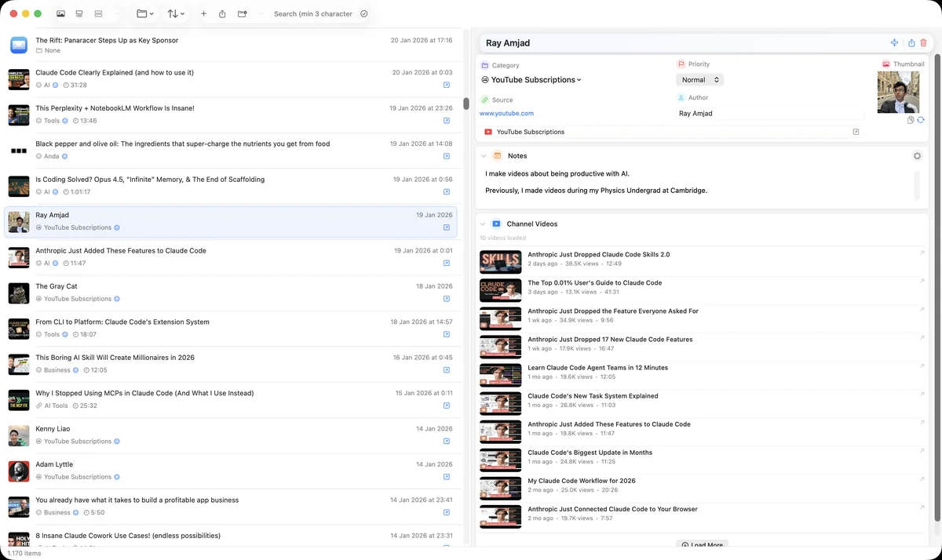
Task: Collapse the Notes section
Action: coord(484,156)
